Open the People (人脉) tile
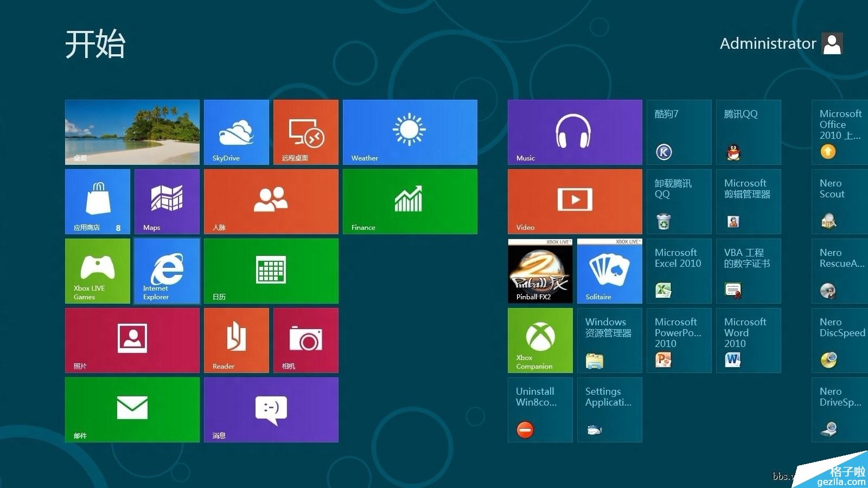 [x=271, y=202]
